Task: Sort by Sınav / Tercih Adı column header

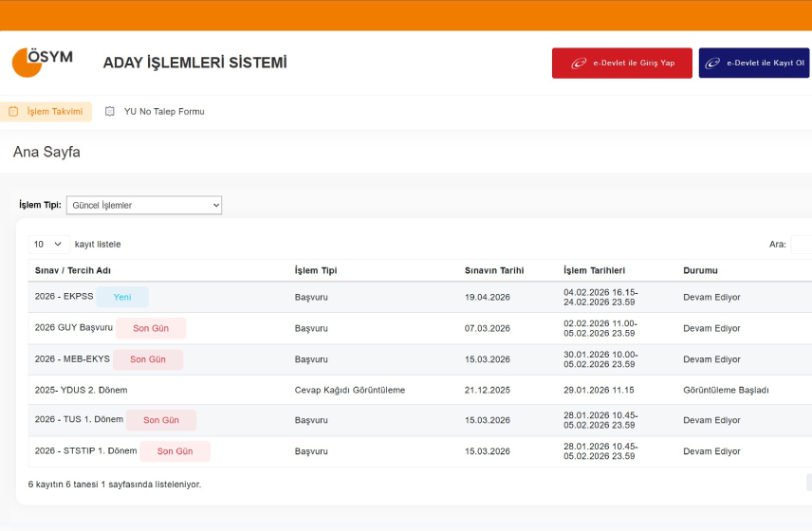Action: pyautogui.click(x=73, y=270)
